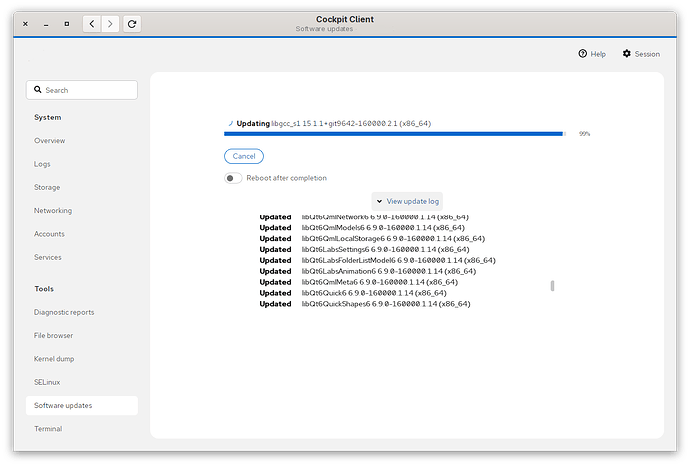The width and height of the screenshot is (690, 465).
Task: Click the Tools section heading
Action: point(44,289)
